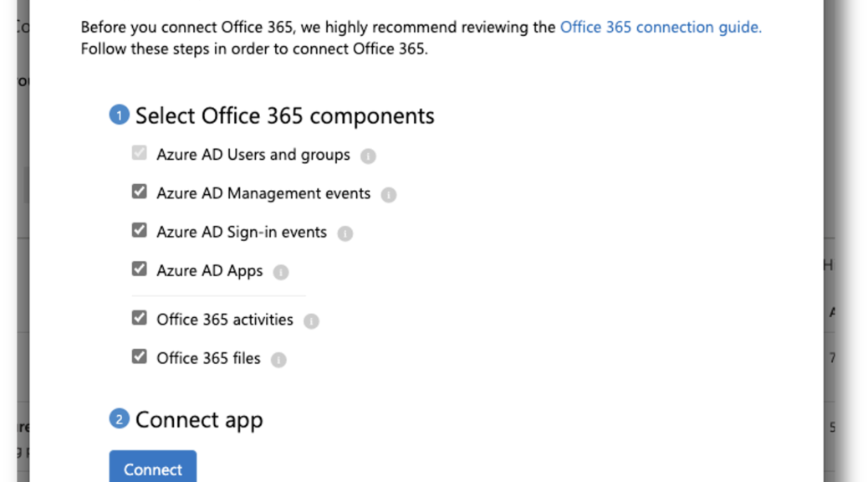Click the Office 365 activities label

(225, 320)
